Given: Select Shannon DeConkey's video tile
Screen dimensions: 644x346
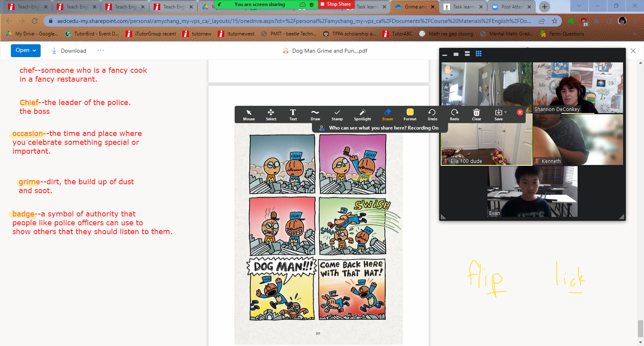Looking at the screenshot, I should click(x=578, y=87).
